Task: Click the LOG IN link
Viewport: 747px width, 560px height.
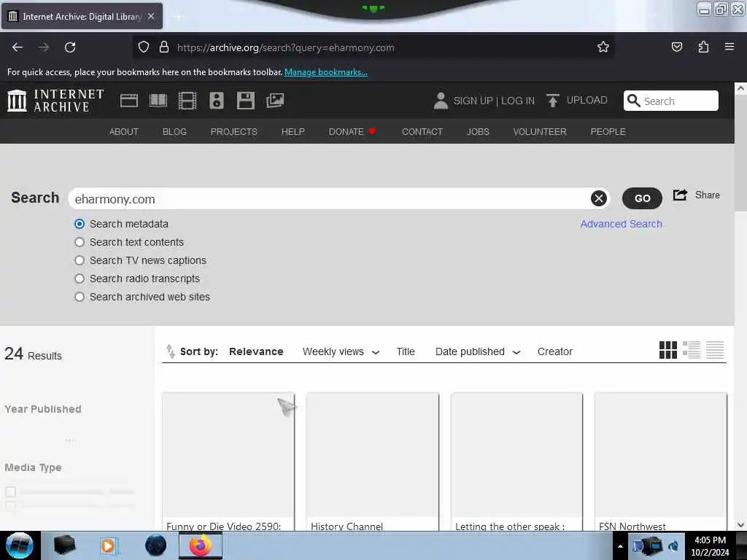Action: click(x=518, y=101)
